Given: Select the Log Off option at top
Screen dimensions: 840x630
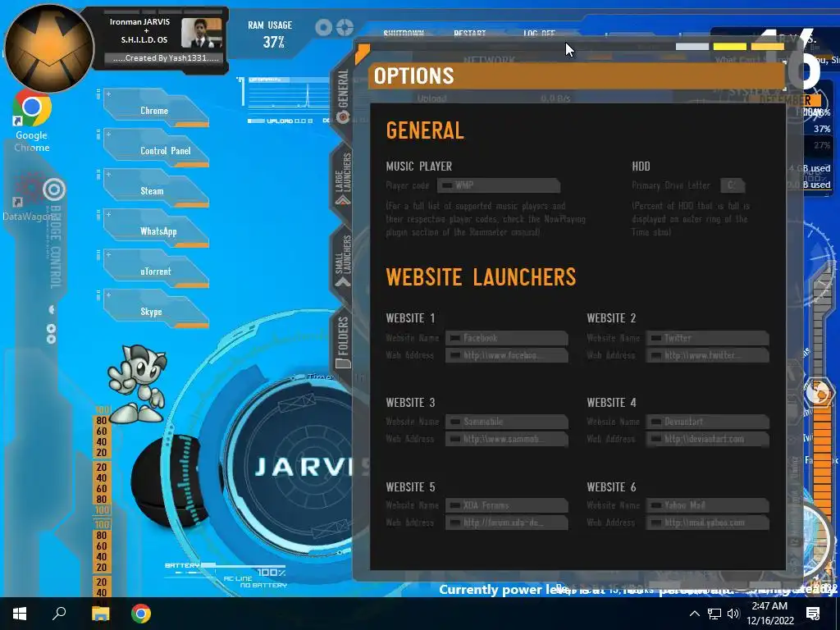Looking at the screenshot, I should (x=539, y=33).
